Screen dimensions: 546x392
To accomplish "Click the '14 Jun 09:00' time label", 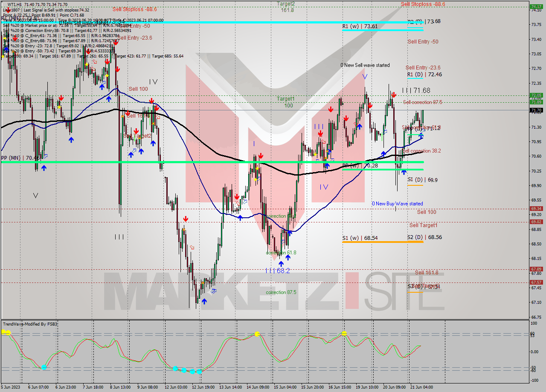I will [258, 387].
